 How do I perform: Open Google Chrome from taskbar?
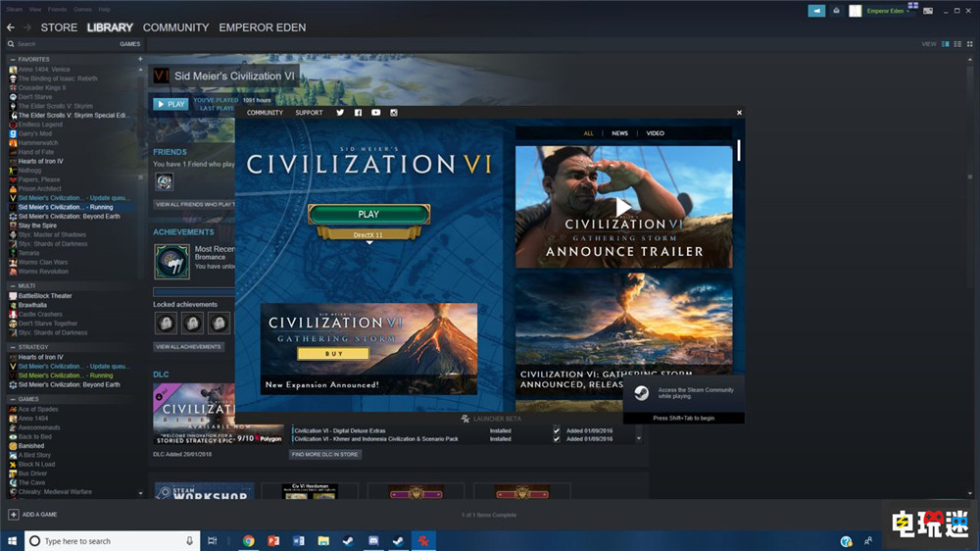point(249,541)
